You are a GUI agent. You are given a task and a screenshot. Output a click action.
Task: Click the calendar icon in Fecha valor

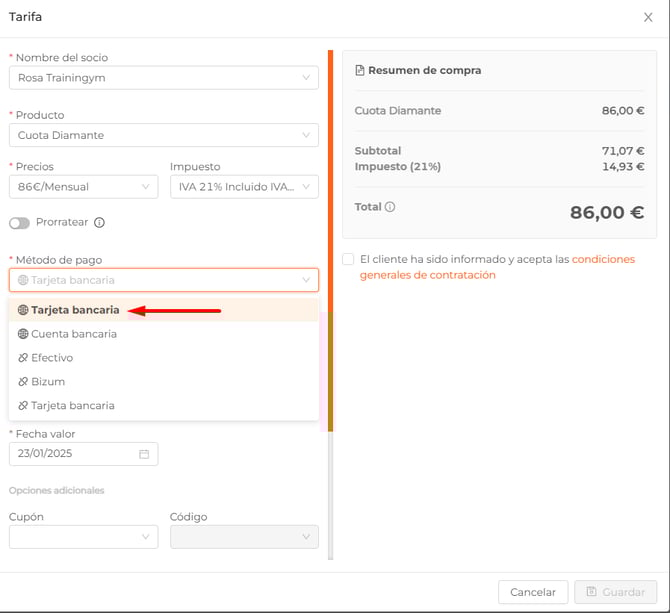coord(144,454)
